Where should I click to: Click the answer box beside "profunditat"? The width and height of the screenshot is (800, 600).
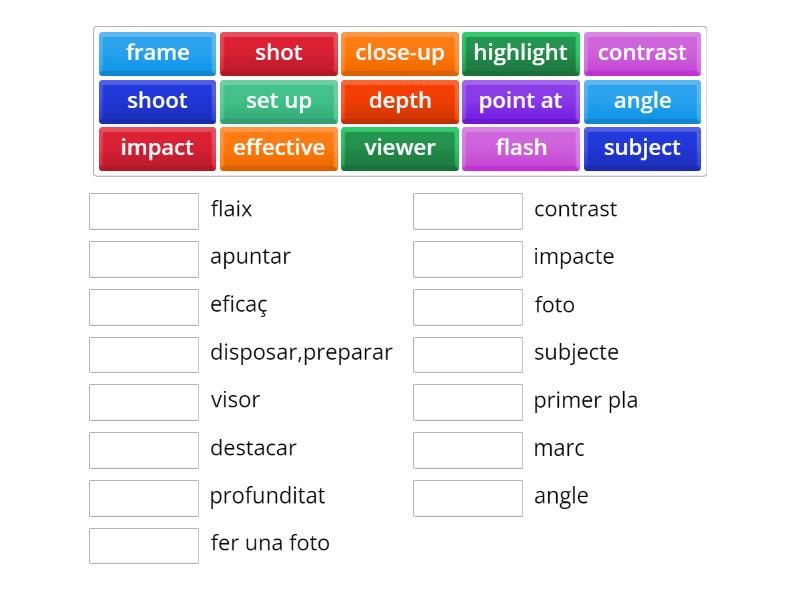pos(144,497)
